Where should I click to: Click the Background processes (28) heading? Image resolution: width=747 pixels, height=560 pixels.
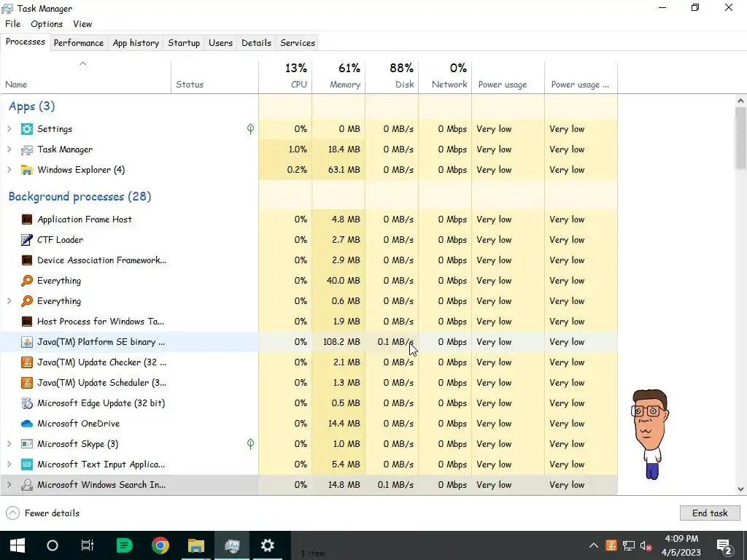(80, 197)
